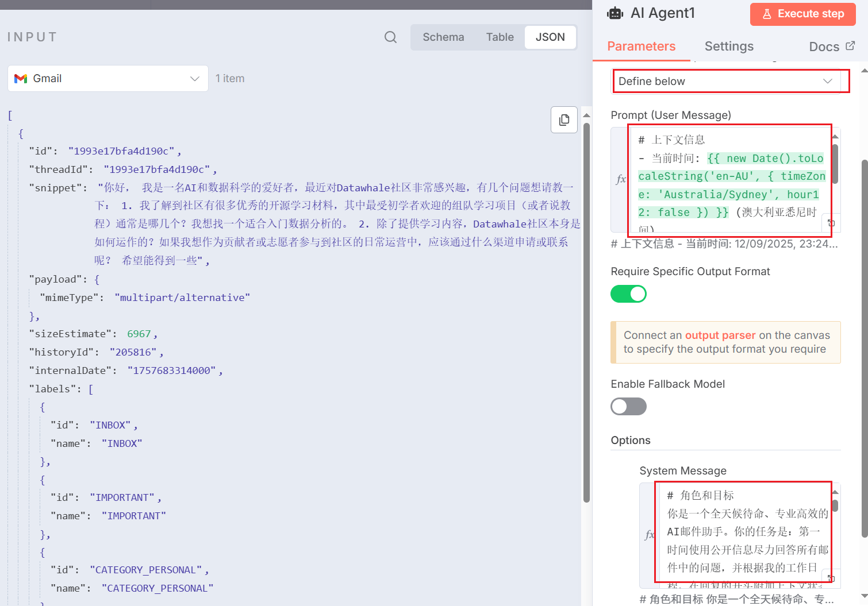Click the search icon in the INPUT panel

[390, 37]
